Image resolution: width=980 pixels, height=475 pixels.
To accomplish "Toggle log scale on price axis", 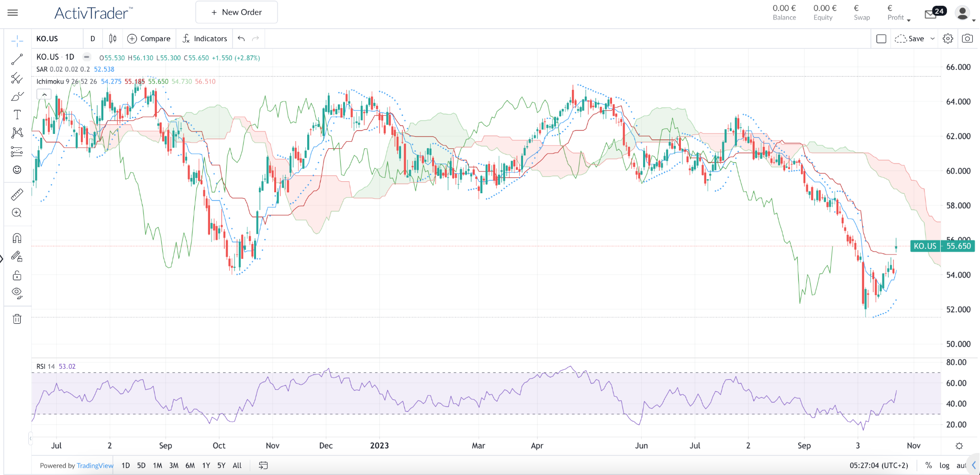I will click(x=944, y=465).
